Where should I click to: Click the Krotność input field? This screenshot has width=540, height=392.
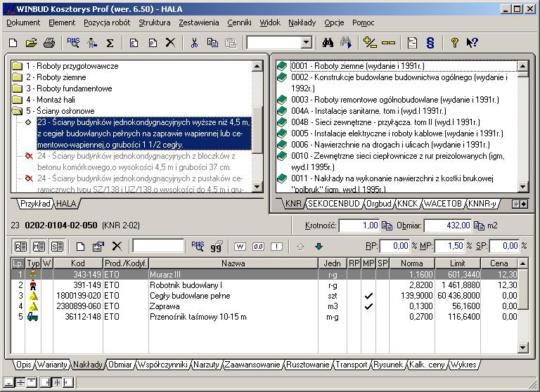pos(359,226)
